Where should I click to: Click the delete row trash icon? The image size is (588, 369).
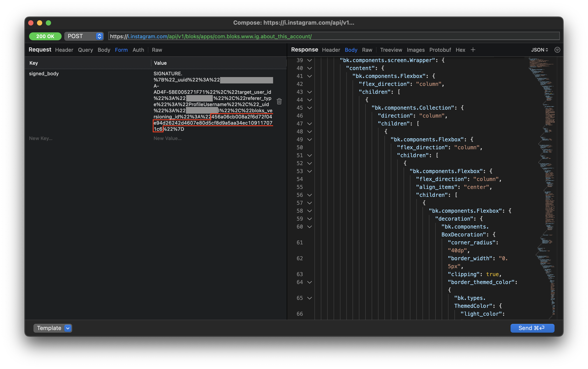(279, 101)
